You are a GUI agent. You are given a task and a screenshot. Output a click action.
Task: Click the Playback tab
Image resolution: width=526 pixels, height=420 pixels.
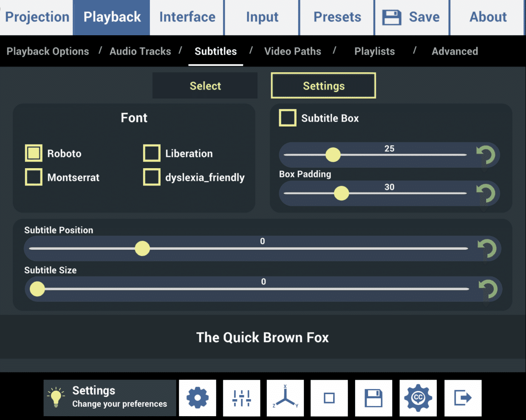point(112,17)
